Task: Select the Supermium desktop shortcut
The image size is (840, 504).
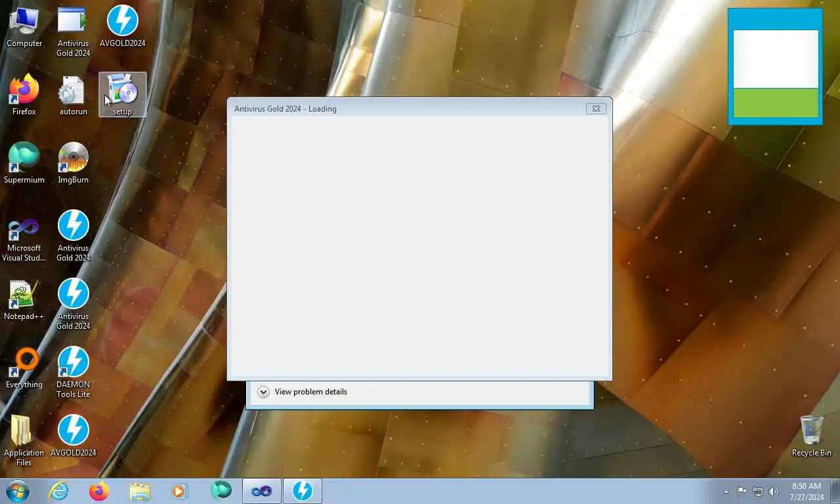Action: pos(24,163)
